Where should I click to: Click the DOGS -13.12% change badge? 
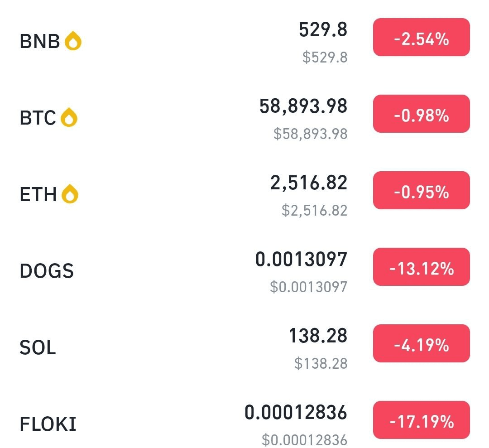coord(422,267)
